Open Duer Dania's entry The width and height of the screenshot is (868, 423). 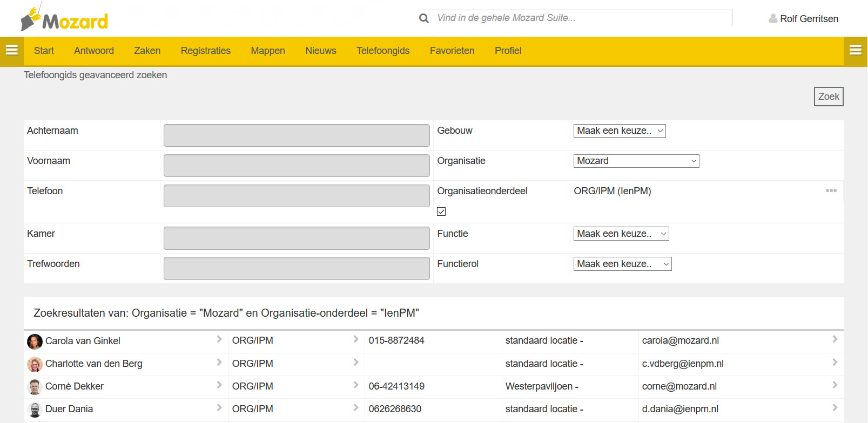click(69, 409)
